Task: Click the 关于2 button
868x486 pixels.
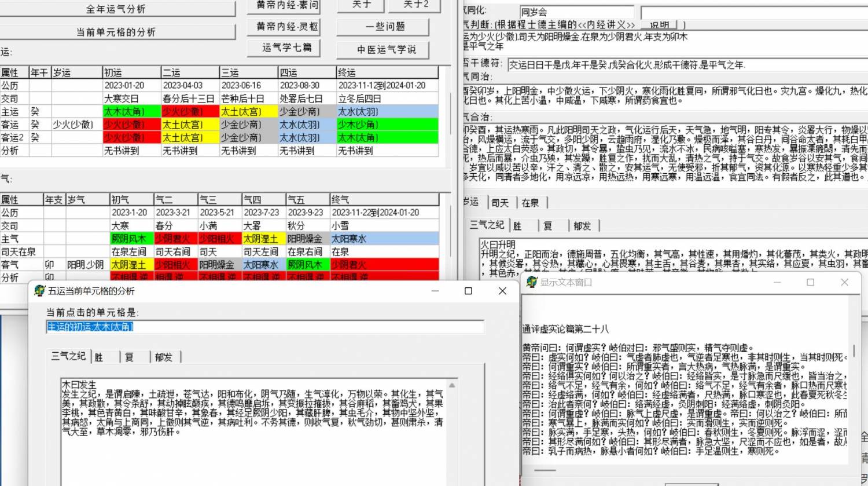Action: point(415,5)
